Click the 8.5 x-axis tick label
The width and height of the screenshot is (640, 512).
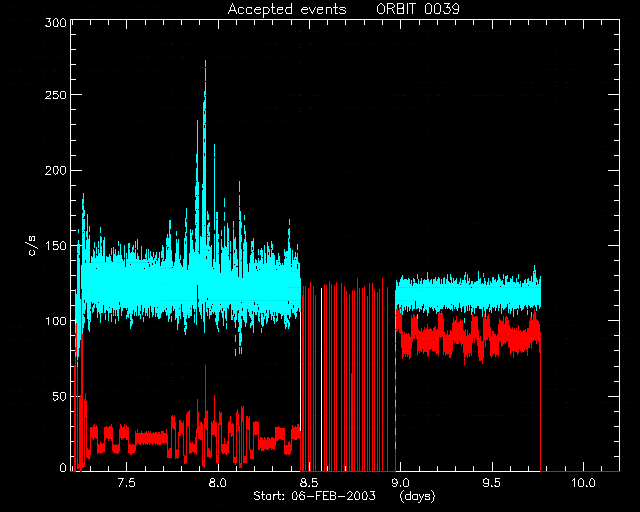(309, 483)
